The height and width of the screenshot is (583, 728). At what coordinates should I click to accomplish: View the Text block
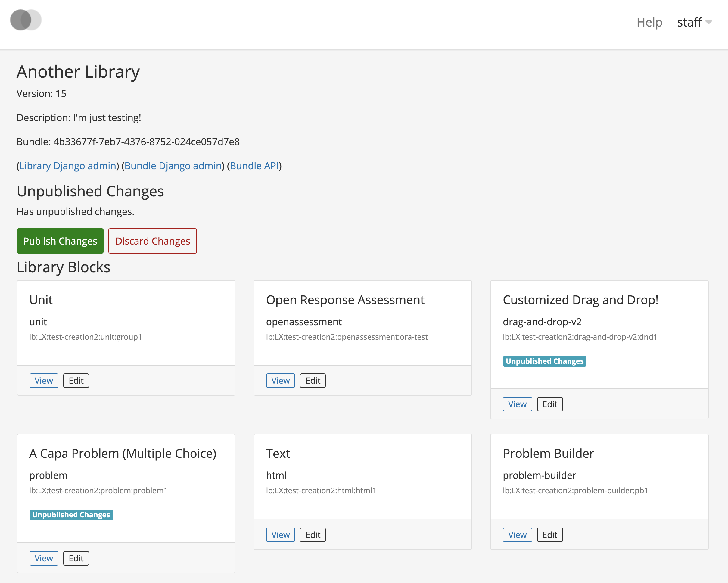[280, 534]
